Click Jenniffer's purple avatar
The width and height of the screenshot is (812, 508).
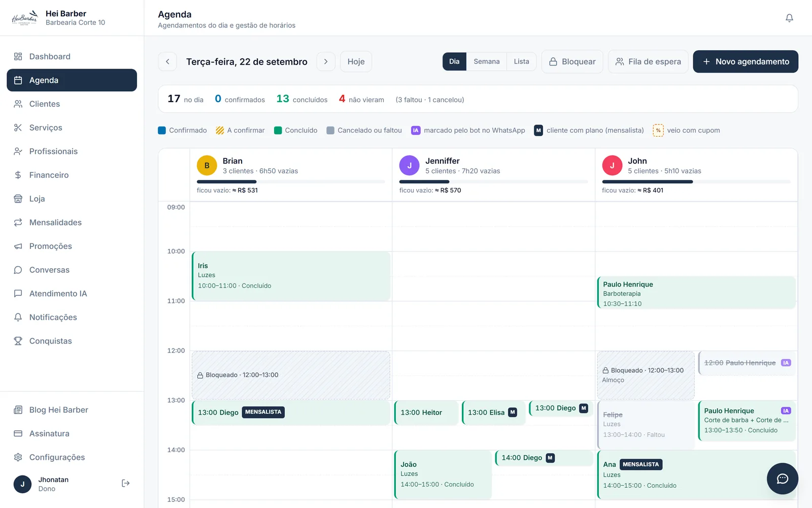coord(409,166)
